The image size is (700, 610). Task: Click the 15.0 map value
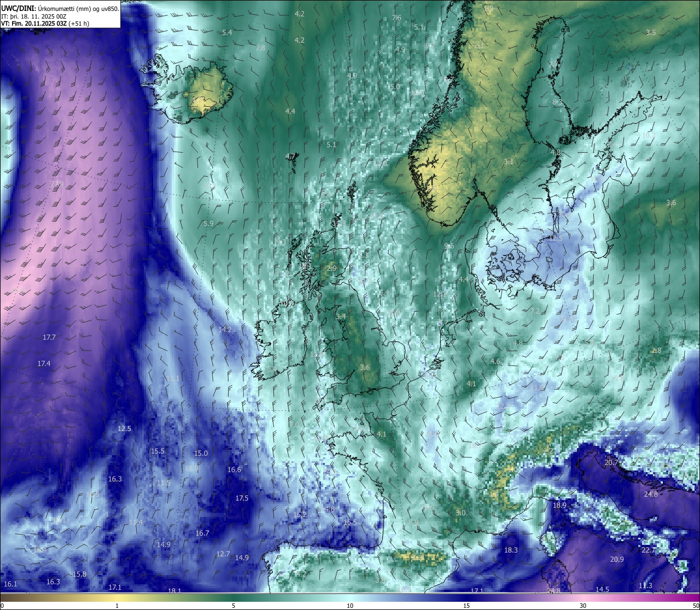[x=201, y=454]
